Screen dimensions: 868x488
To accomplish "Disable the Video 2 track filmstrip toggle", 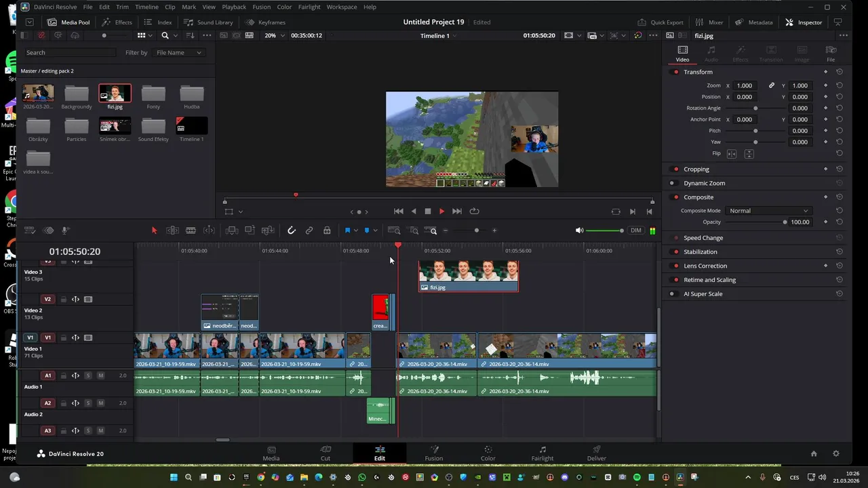I will click(88, 299).
